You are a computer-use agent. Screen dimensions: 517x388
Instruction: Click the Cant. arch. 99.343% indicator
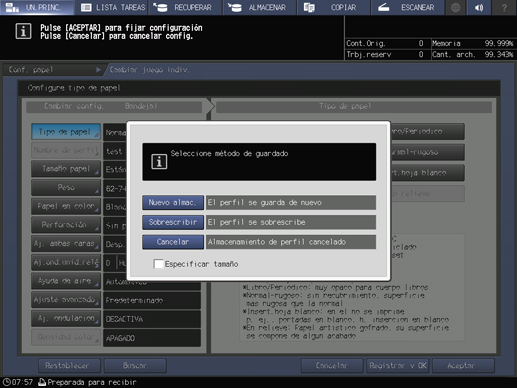click(x=473, y=54)
